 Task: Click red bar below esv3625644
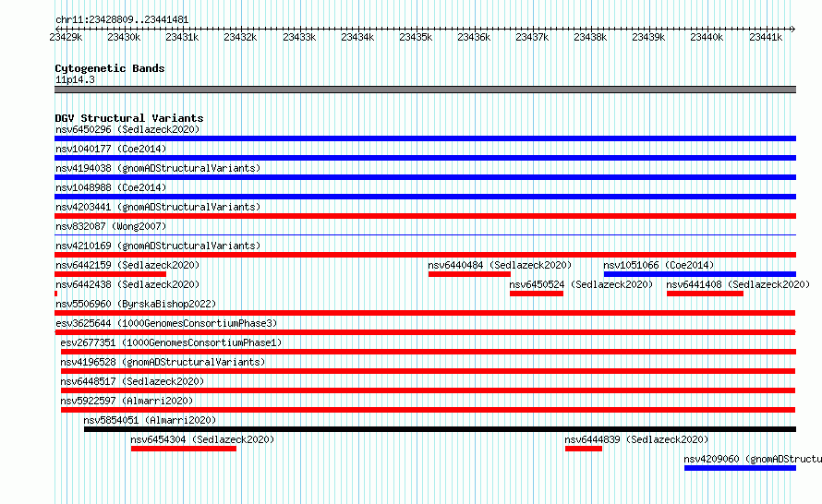tap(425, 332)
